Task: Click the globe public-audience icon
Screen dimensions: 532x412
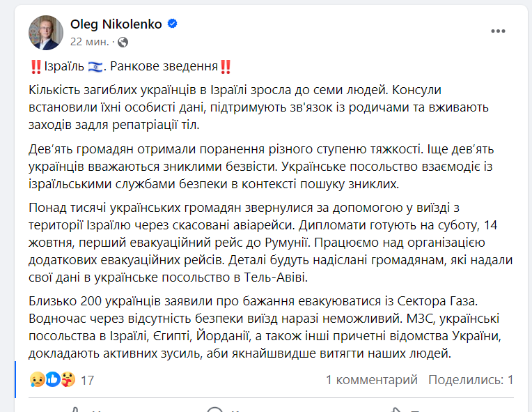Action: point(123,42)
